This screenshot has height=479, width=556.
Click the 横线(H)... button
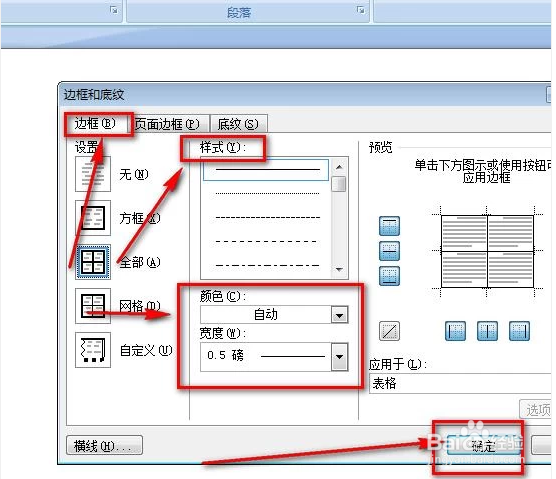[x=104, y=445]
